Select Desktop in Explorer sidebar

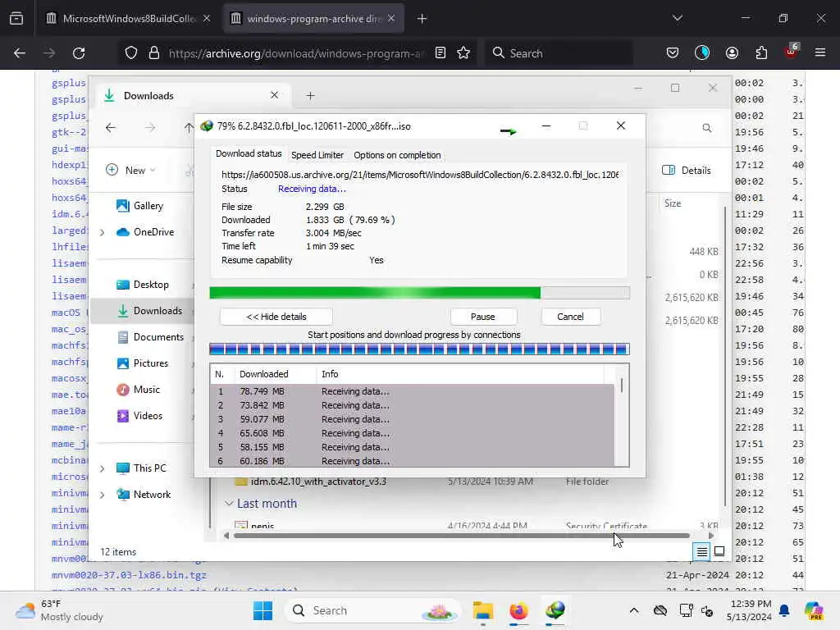[x=143, y=285]
